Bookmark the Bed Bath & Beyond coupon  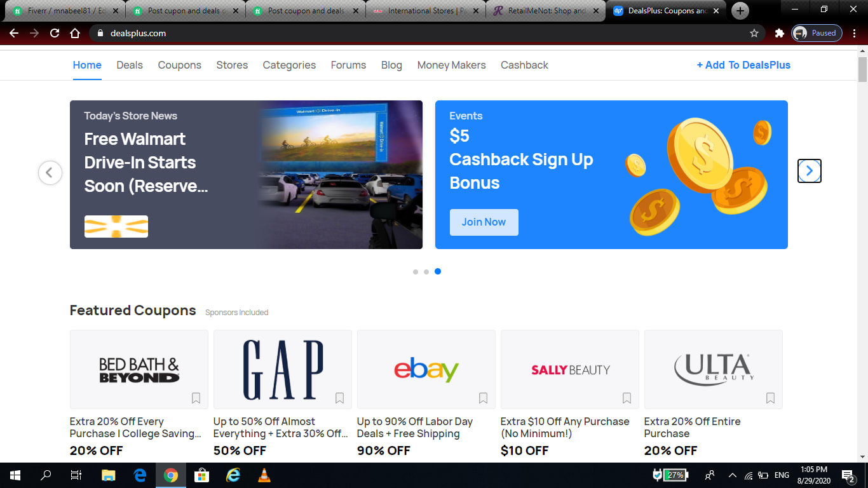196,398
